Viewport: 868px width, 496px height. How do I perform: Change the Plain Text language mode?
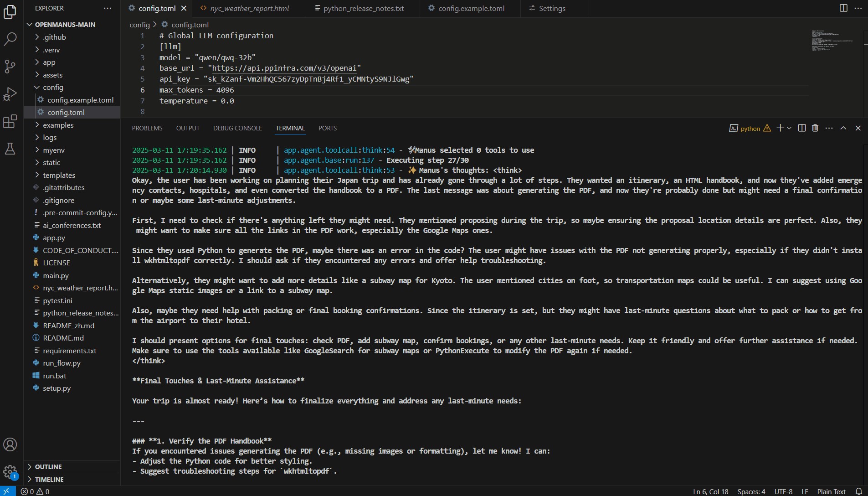(x=831, y=491)
